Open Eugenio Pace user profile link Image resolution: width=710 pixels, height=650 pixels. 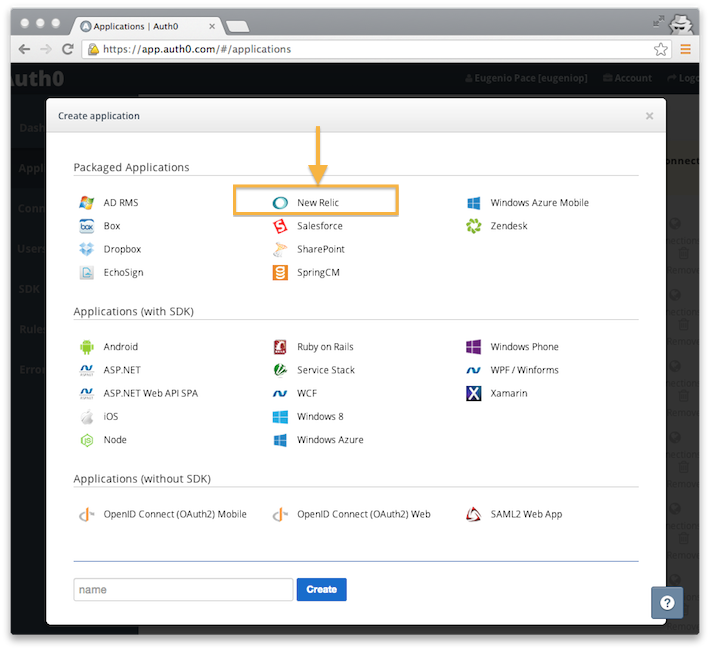527,78
